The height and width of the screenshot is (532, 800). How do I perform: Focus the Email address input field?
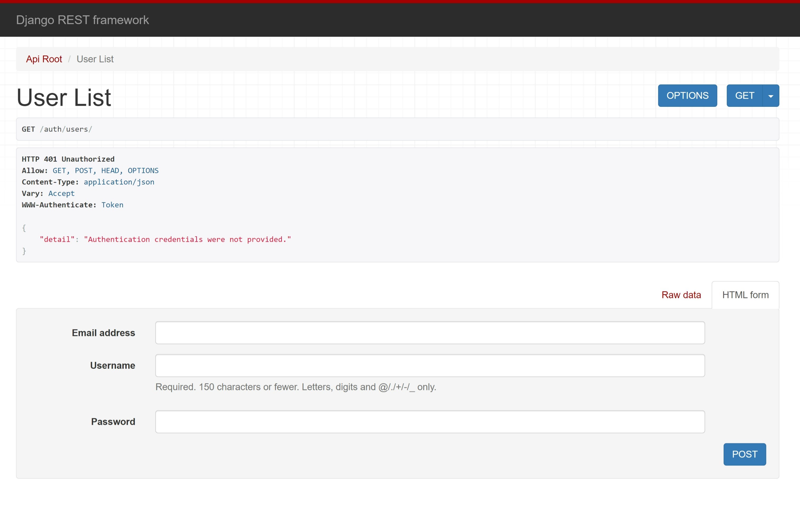[430, 333]
